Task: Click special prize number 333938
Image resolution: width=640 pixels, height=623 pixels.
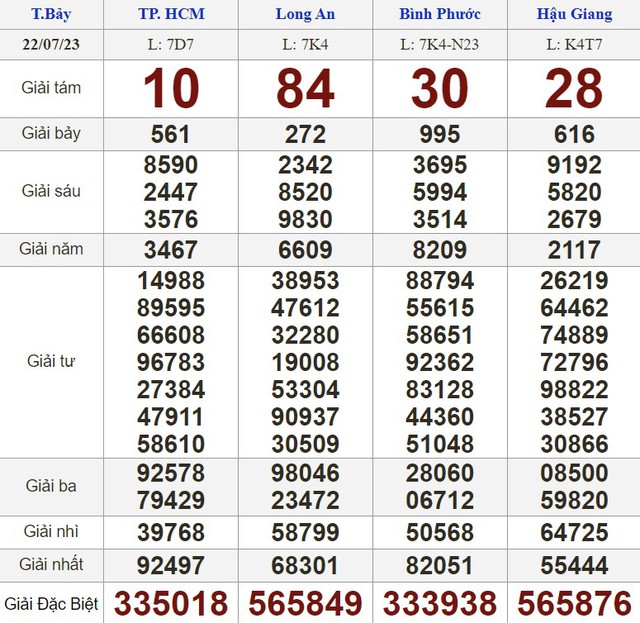Action: tap(440, 603)
